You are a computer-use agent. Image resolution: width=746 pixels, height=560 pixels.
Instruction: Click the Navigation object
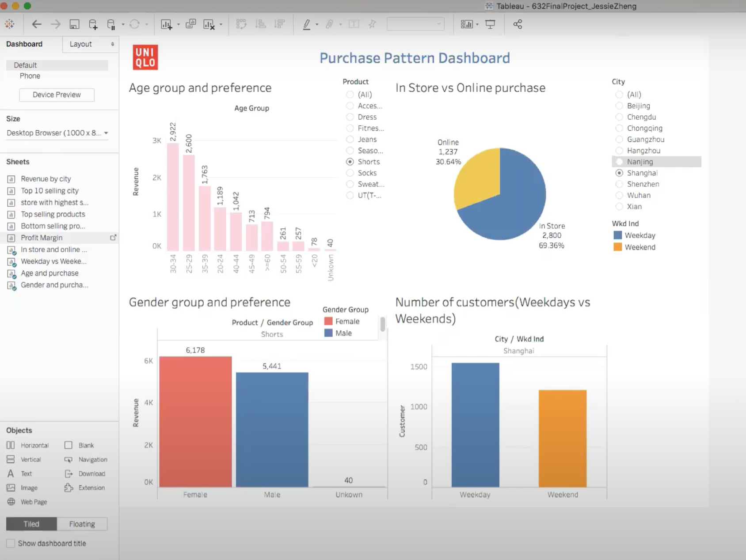click(86, 459)
